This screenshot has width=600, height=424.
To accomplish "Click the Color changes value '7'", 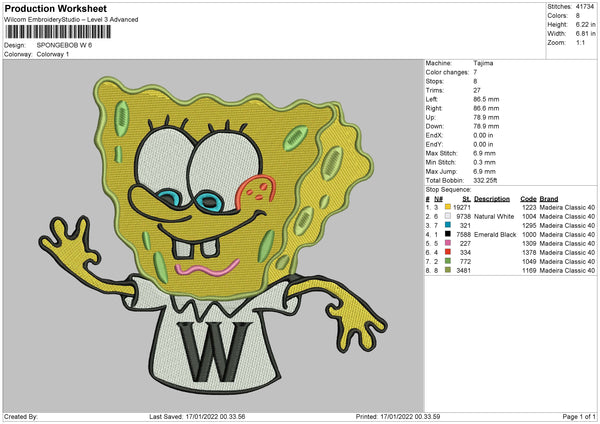I will [x=475, y=72].
